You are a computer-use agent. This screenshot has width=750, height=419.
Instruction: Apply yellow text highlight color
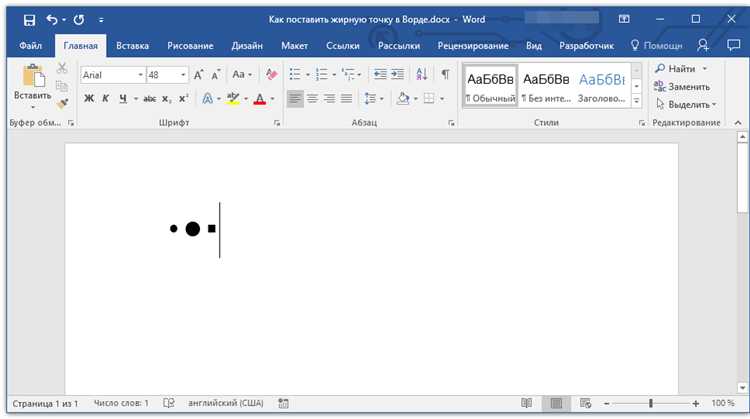(x=233, y=99)
